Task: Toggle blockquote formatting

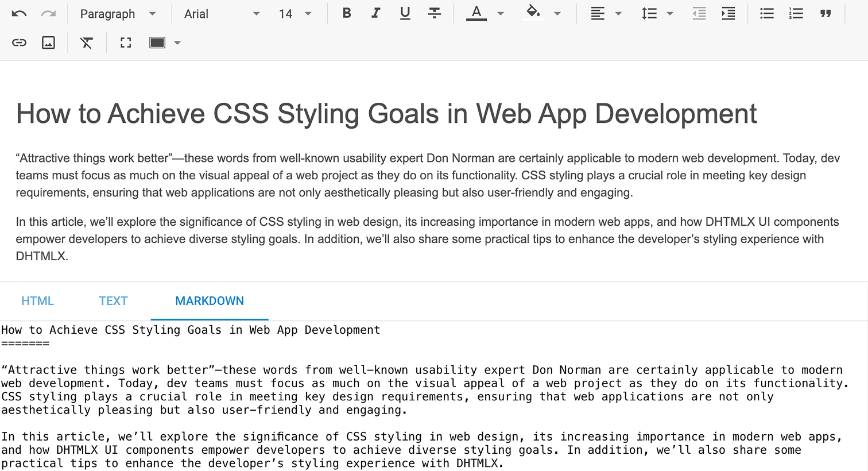Action: tap(826, 14)
